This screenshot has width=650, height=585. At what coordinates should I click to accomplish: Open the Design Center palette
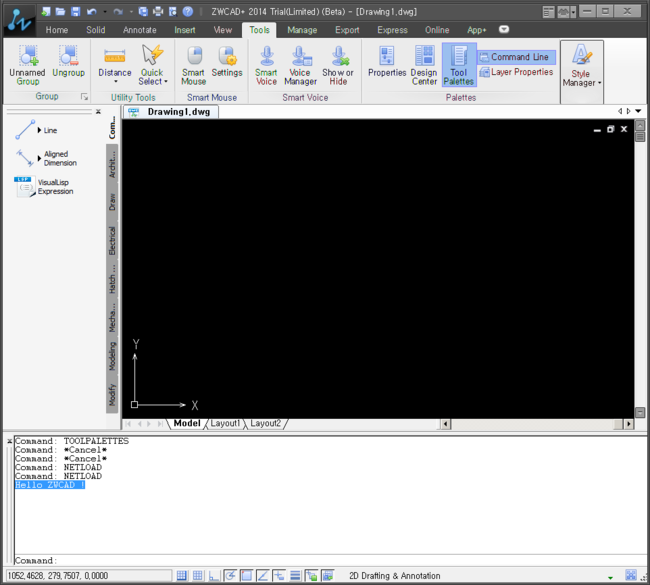tap(424, 66)
